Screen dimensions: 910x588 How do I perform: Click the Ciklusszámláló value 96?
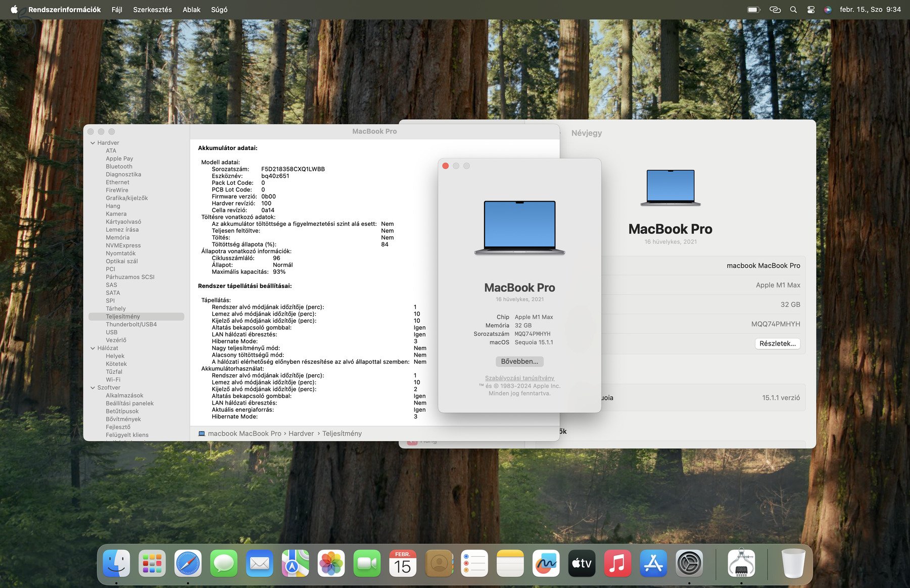point(276,258)
